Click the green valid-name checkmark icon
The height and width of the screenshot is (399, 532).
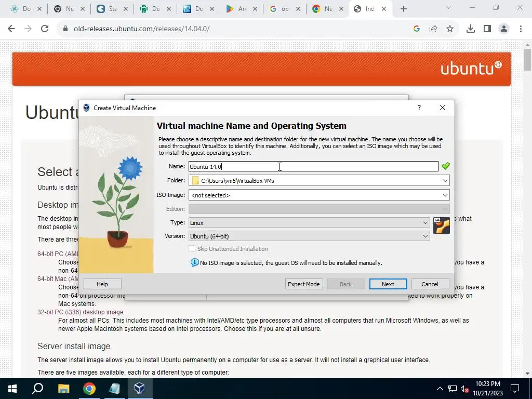445,166
